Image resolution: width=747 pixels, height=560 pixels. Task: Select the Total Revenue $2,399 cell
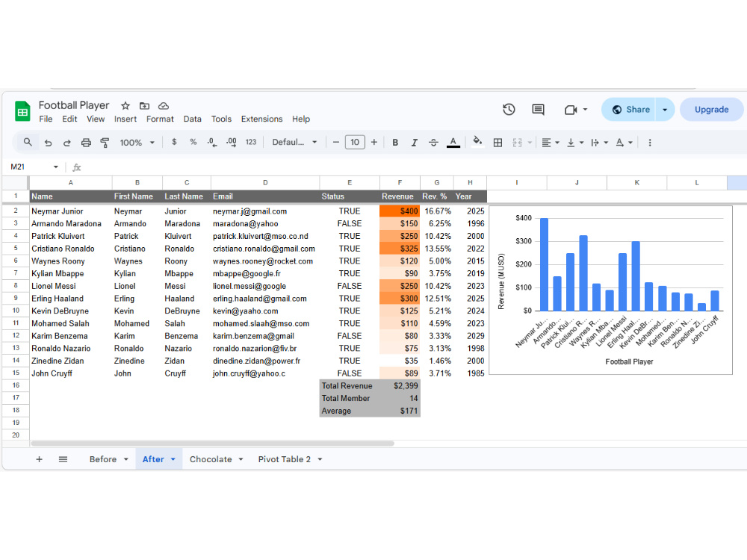[x=400, y=386]
